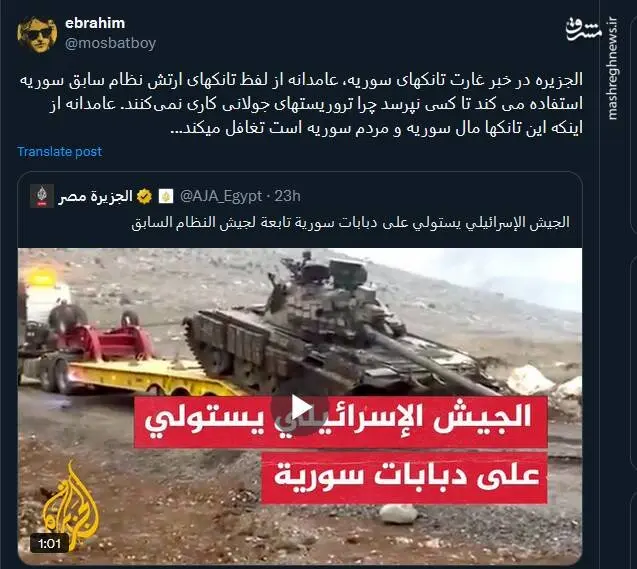Open the ebrahim display name
637x569 pixels.
point(95,23)
